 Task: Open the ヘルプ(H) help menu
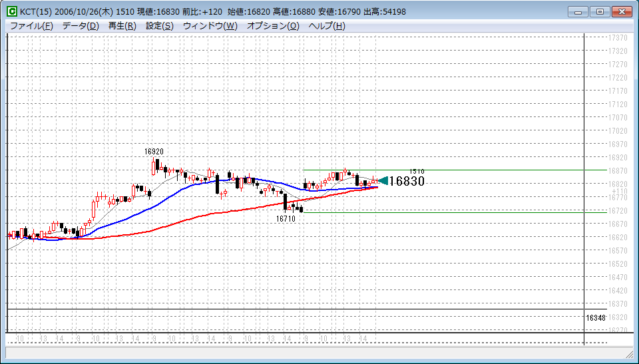pyautogui.click(x=327, y=26)
